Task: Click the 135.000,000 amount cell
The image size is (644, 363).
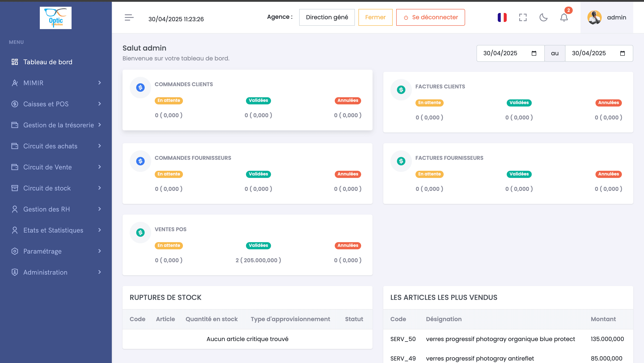Action: [x=607, y=339]
